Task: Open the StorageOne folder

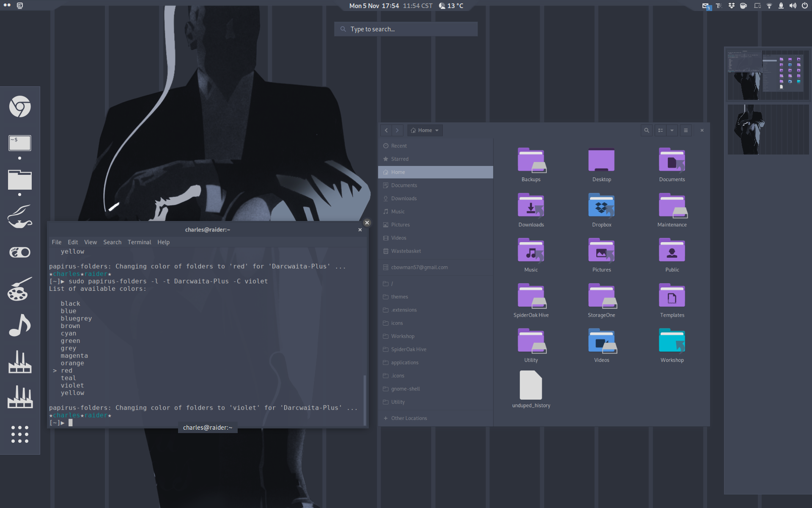Action: (601, 300)
